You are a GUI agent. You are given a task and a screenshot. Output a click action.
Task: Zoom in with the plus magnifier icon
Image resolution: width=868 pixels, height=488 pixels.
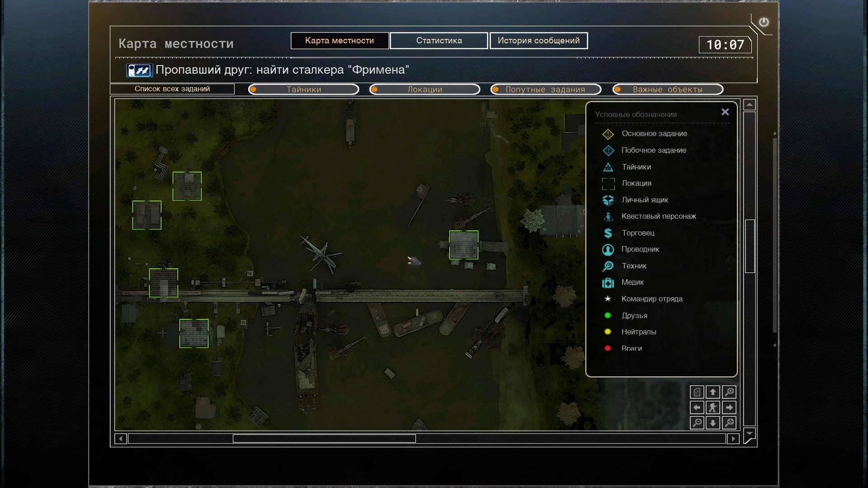click(729, 392)
